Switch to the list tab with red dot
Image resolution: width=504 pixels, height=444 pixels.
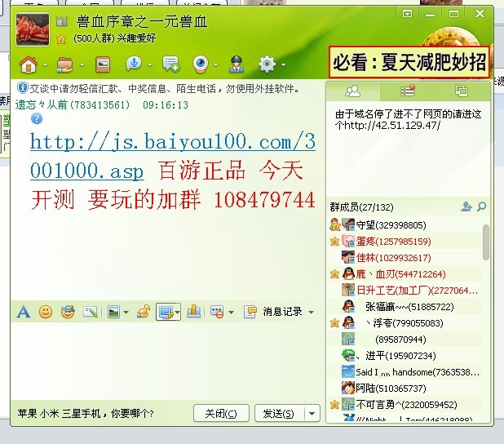[407, 91]
